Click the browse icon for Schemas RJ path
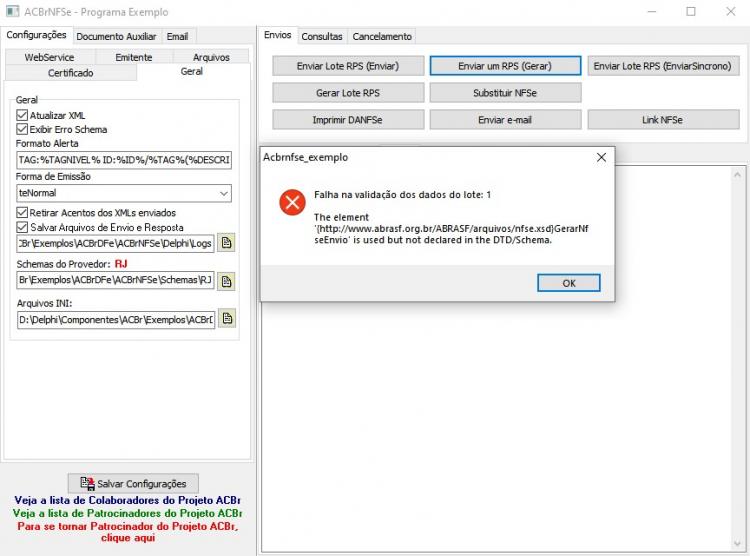 pyautogui.click(x=226, y=281)
